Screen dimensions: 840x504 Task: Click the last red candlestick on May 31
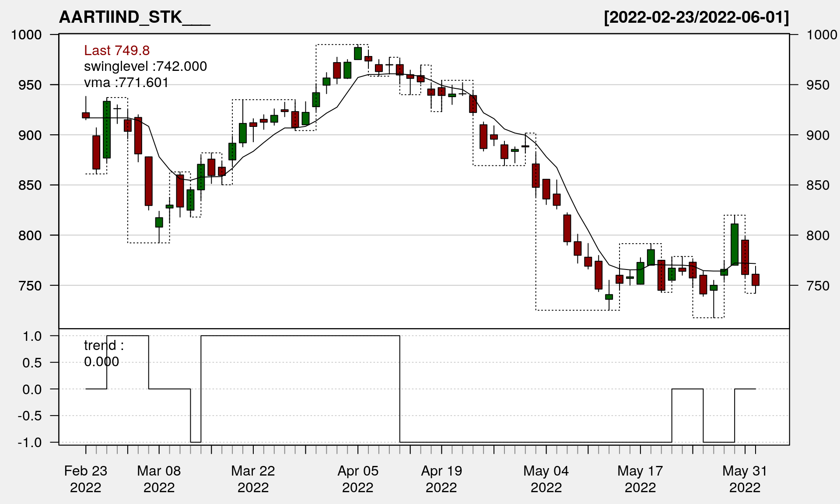pos(756,280)
